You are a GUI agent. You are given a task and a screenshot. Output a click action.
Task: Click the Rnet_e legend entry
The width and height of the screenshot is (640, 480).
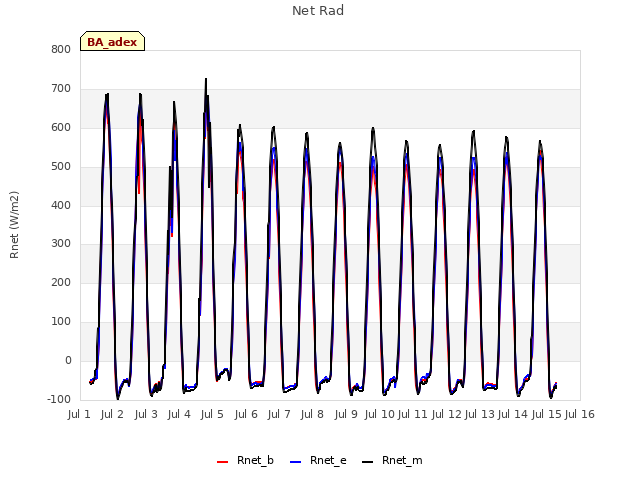point(318,461)
